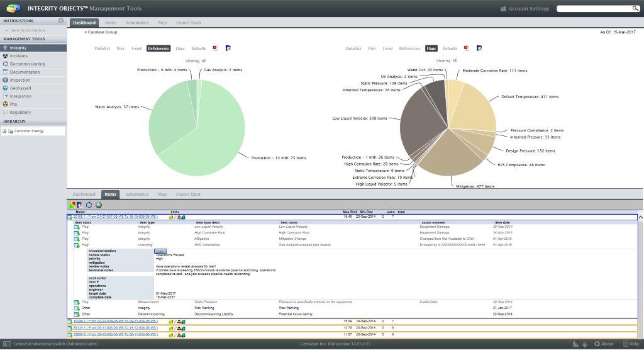Collapse the expanded pipeline 10165 1 row

click(x=70, y=217)
